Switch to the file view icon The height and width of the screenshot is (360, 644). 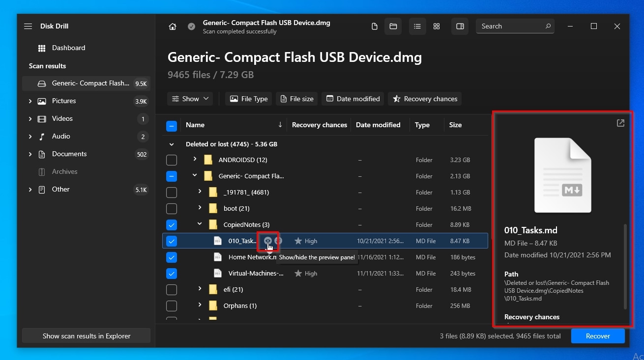coord(375,27)
